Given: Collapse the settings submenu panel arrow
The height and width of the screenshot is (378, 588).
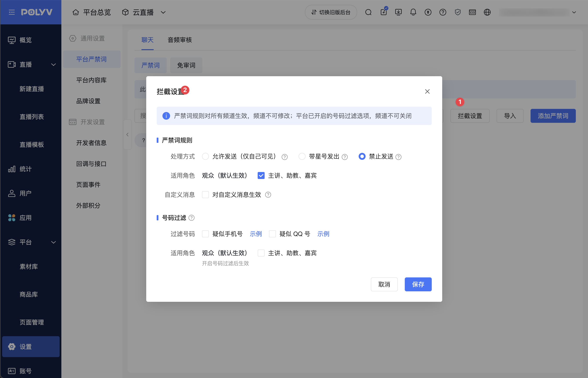Looking at the screenshot, I should click(x=127, y=135).
